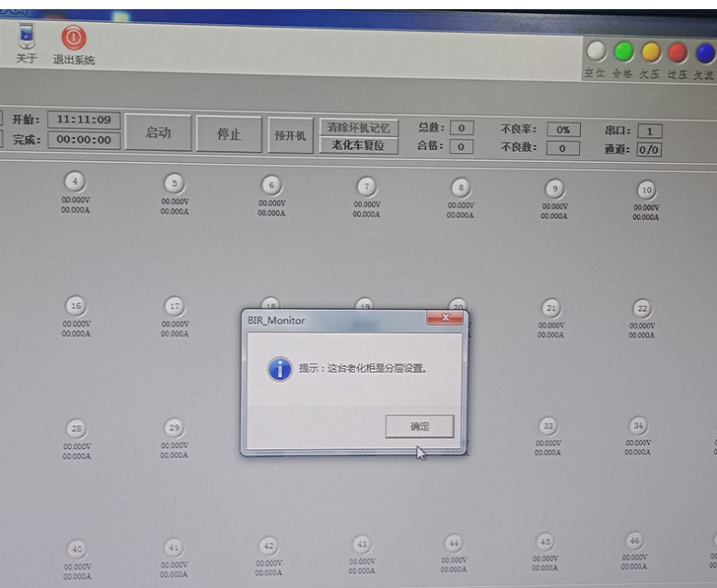Confirm dialog with 确定 button

tap(420, 426)
